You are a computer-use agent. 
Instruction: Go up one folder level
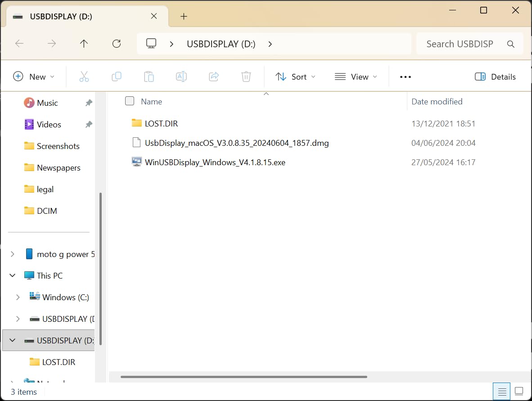click(x=84, y=44)
